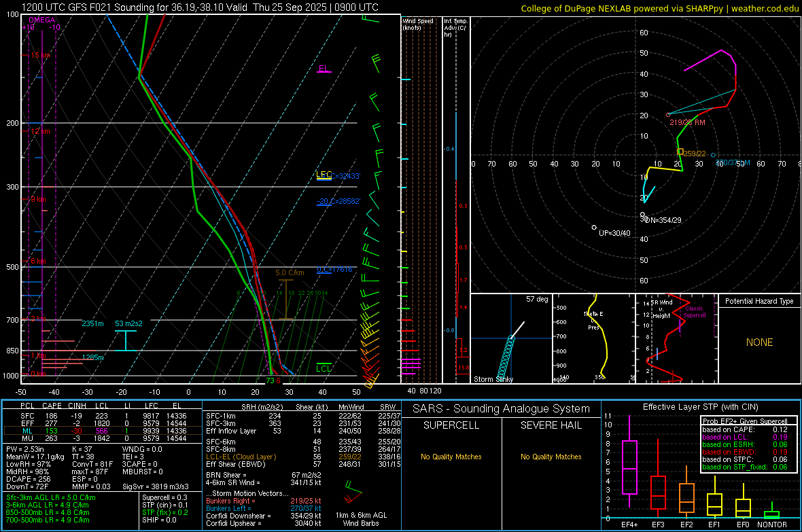Image resolution: width=802 pixels, height=532 pixels.
Task: Click the magenta OMEGA label
Action: click(42, 20)
